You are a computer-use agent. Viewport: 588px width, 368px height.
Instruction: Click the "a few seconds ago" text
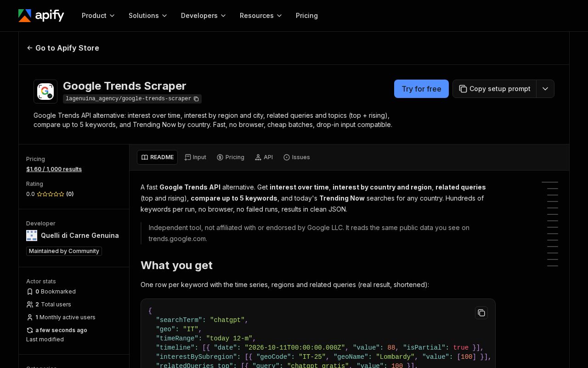coord(61,330)
